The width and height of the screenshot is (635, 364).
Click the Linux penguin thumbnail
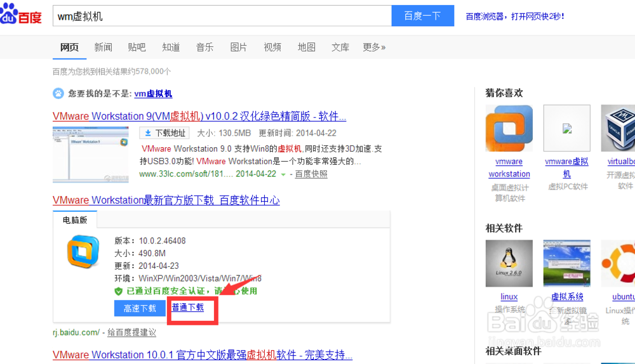point(509,263)
